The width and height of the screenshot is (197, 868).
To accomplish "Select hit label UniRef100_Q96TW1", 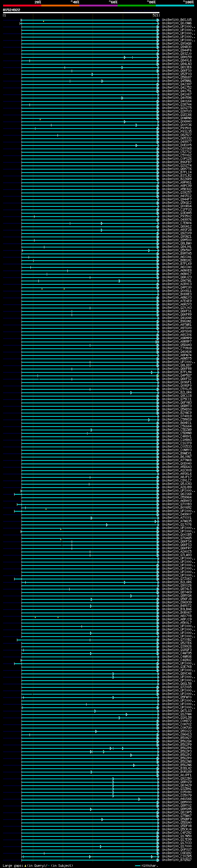I will pos(176,281).
